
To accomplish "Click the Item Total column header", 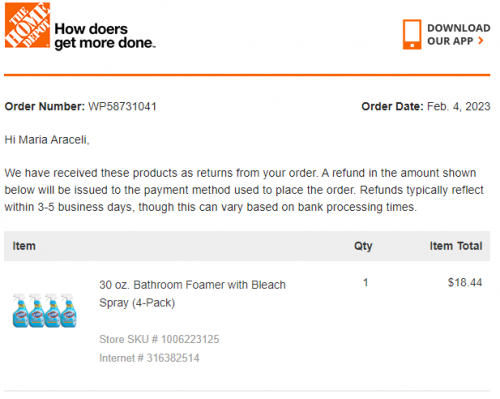I will pos(456,246).
